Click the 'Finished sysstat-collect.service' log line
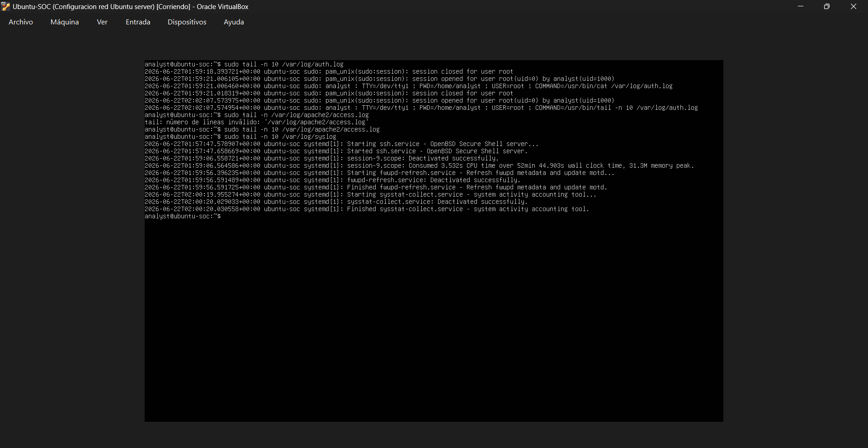Screen dimensions: 868x448 [x=367, y=209]
